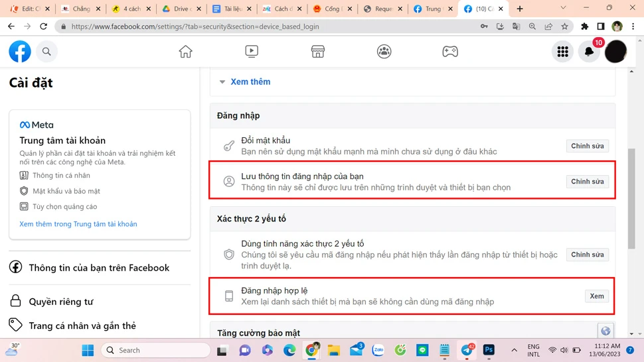Select Thông tin của bạn trên Facebook
Image resolution: width=644 pixels, height=362 pixels.
click(100, 268)
